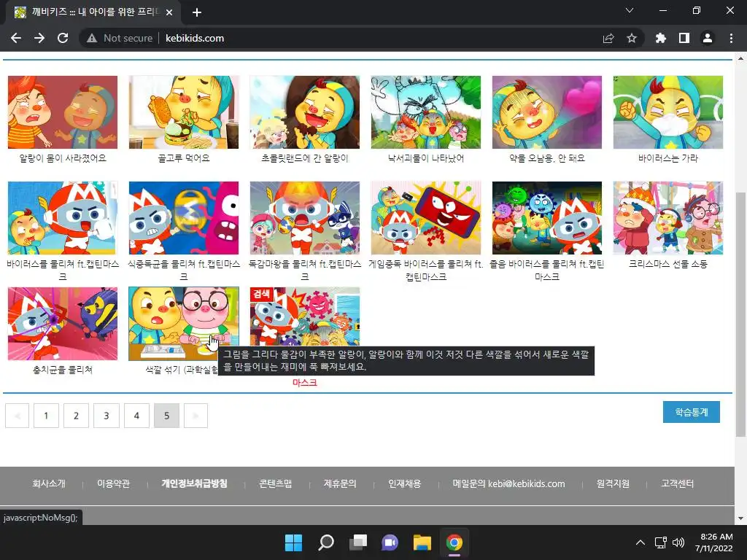Image resolution: width=747 pixels, height=560 pixels.
Task: Open the 색깔 섞기 science thumbnail
Action: pyautogui.click(x=183, y=323)
